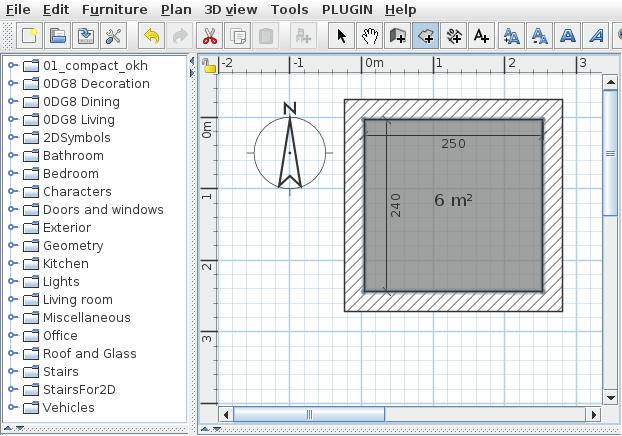This screenshot has height=436, width=622.
Task: Click the 250 dimension label
Action: pyautogui.click(x=453, y=143)
